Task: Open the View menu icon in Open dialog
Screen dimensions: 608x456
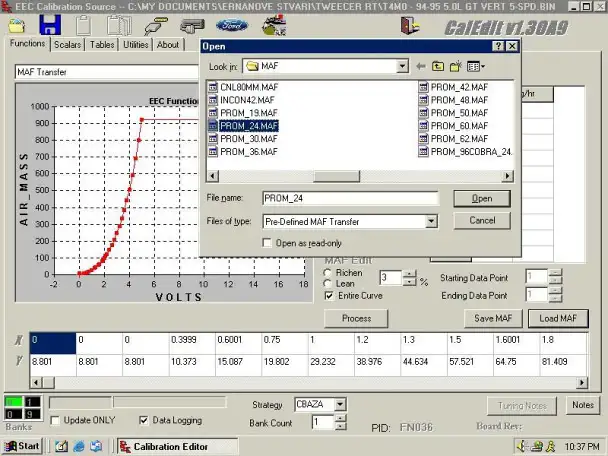Action: click(x=476, y=67)
